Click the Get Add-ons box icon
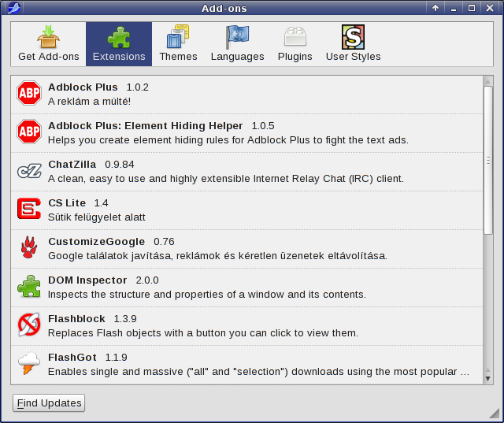Image resolution: width=504 pixels, height=423 pixels. tap(48, 37)
